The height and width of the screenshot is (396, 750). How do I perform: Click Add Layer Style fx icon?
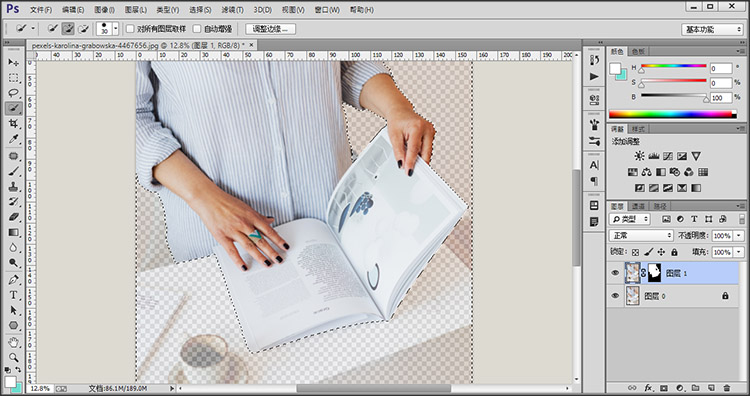point(649,387)
